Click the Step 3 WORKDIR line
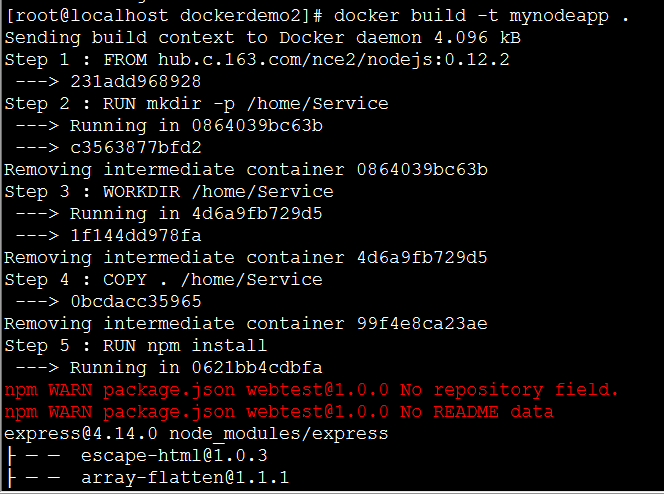Image resolution: width=664 pixels, height=494 pixels. [x=169, y=191]
